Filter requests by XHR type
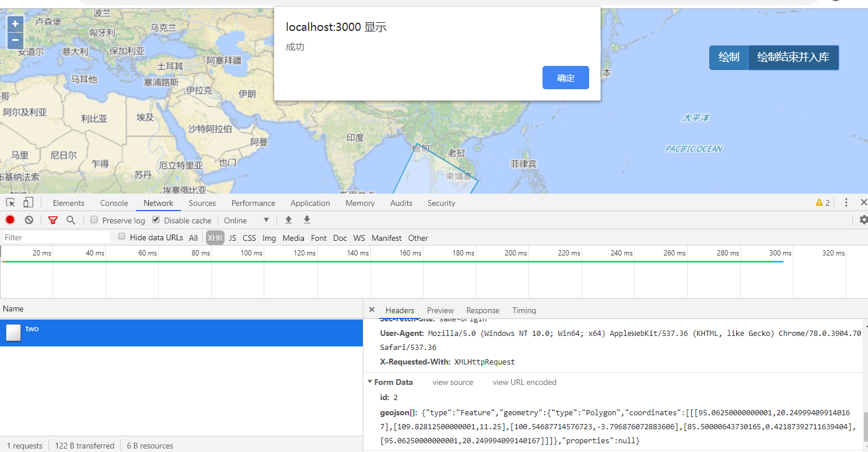This screenshot has height=452, width=868. pos(215,237)
